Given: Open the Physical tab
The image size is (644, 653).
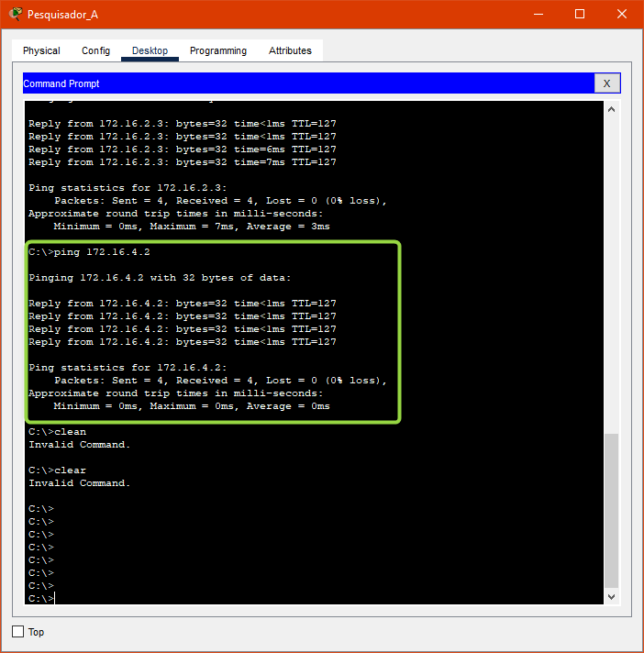Looking at the screenshot, I should (41, 50).
